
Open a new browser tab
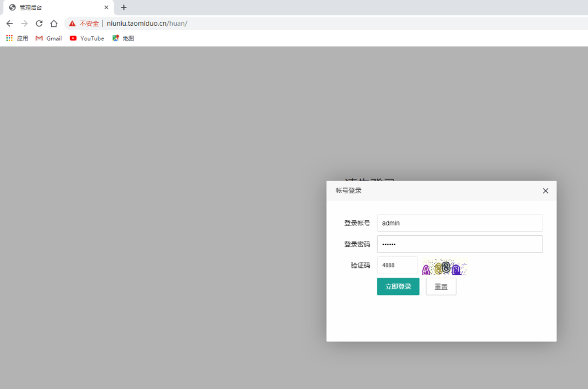coord(124,7)
